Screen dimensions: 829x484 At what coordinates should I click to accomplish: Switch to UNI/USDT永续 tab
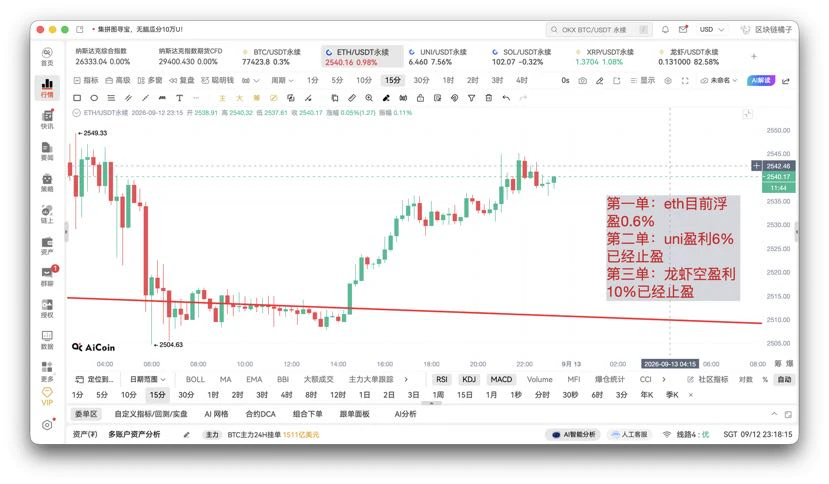[x=437, y=57]
